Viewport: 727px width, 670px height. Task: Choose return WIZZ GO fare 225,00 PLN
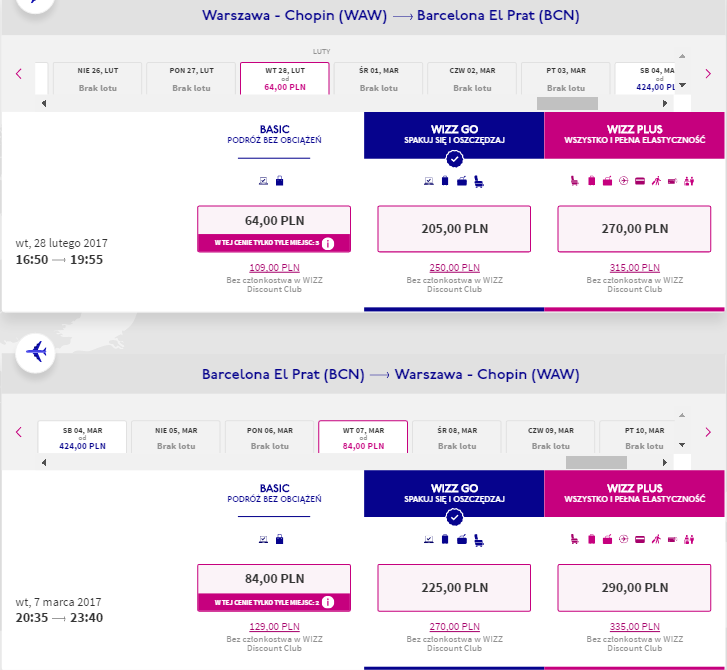pos(454,588)
